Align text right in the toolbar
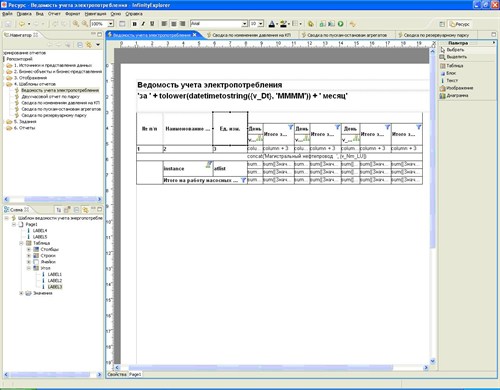 pyautogui.click(x=183, y=24)
